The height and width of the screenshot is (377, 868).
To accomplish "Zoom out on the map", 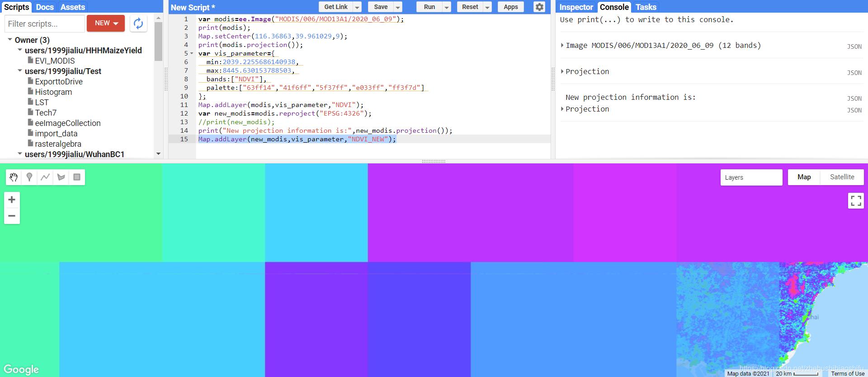I will pos(12,216).
